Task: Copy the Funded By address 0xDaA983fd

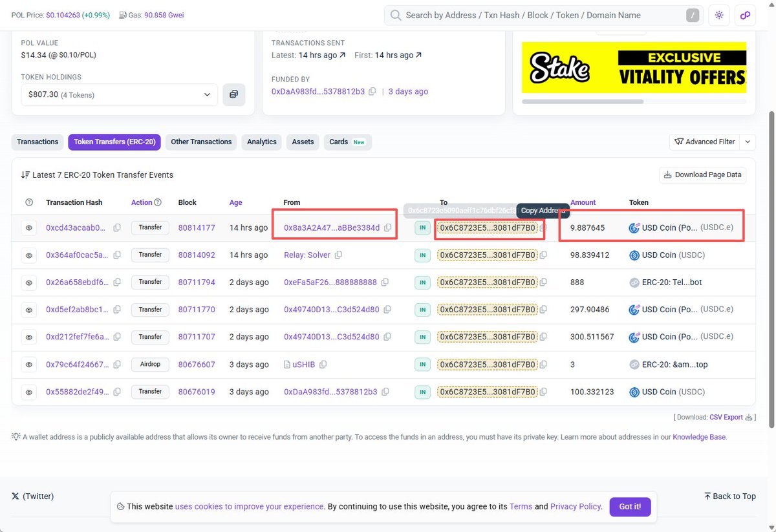Action: tap(372, 92)
